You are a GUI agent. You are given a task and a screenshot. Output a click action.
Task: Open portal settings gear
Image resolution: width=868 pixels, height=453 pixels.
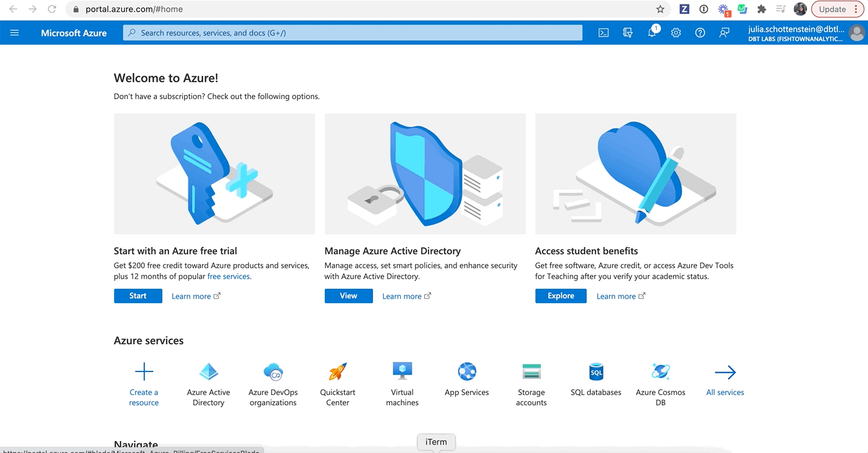tap(676, 33)
